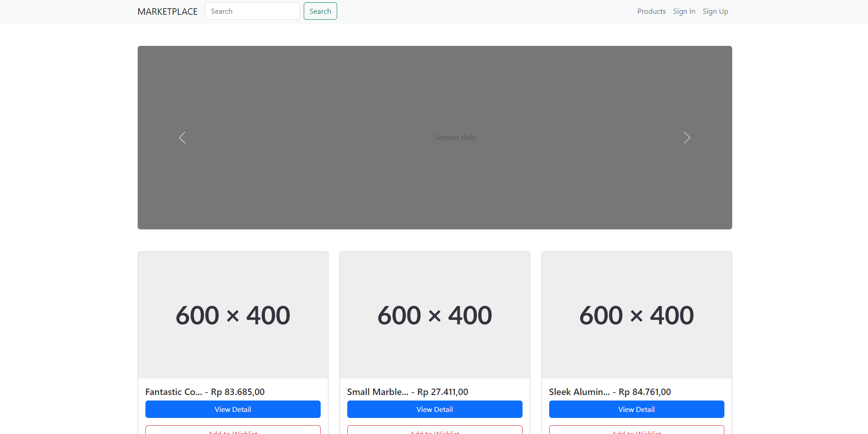Viewport: 868px width, 434px height.
Task: Open the Sign In nav link
Action: point(684,11)
